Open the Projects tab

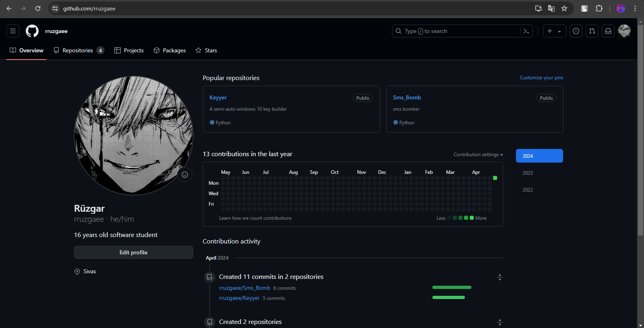point(129,50)
